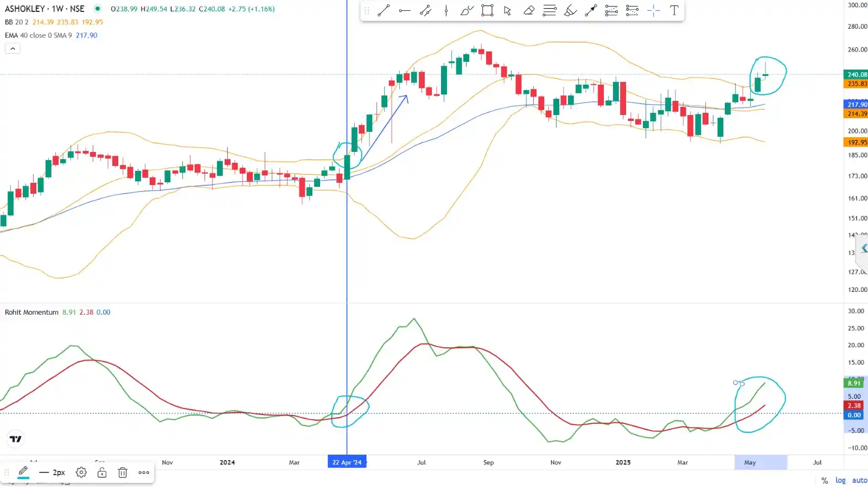Select the long position tool
Screen dimensions: 868x491
click(x=611, y=10)
